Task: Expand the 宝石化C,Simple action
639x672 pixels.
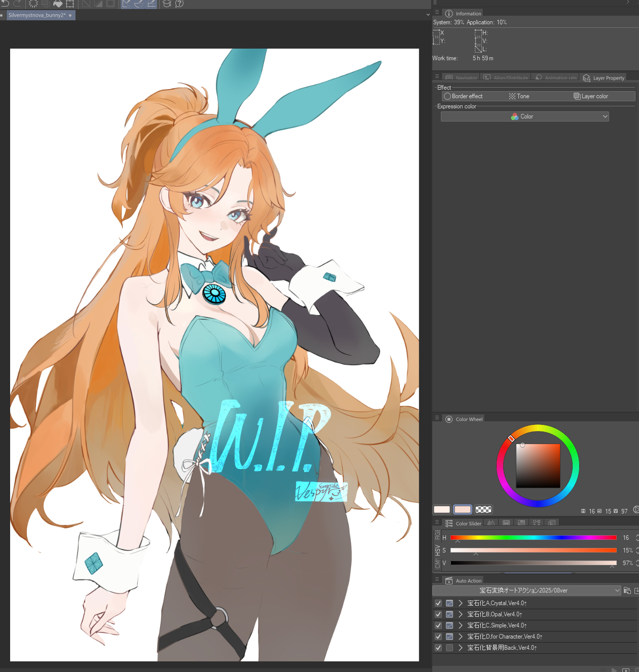Action: (460, 625)
